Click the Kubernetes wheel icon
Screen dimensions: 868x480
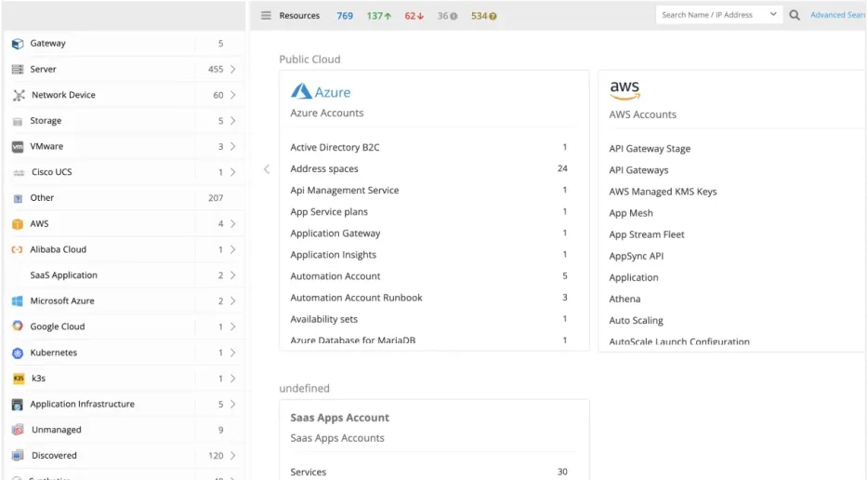tap(18, 353)
